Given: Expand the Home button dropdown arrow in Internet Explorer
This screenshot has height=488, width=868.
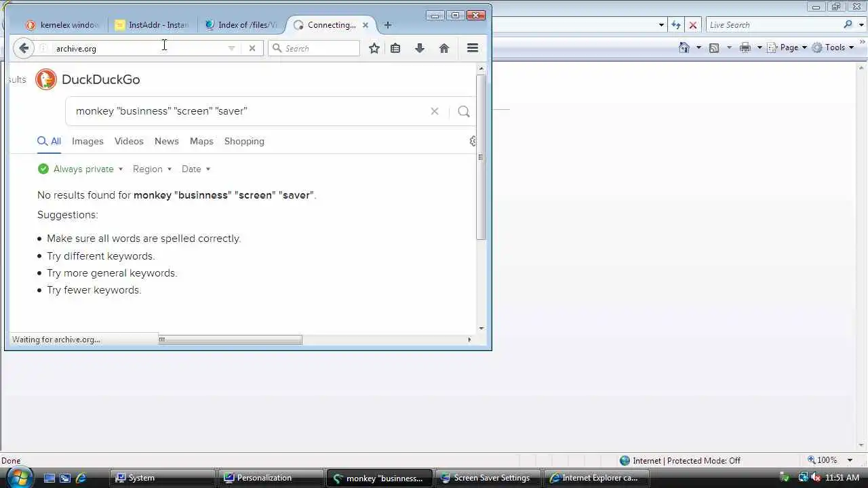Looking at the screenshot, I should tap(698, 47).
